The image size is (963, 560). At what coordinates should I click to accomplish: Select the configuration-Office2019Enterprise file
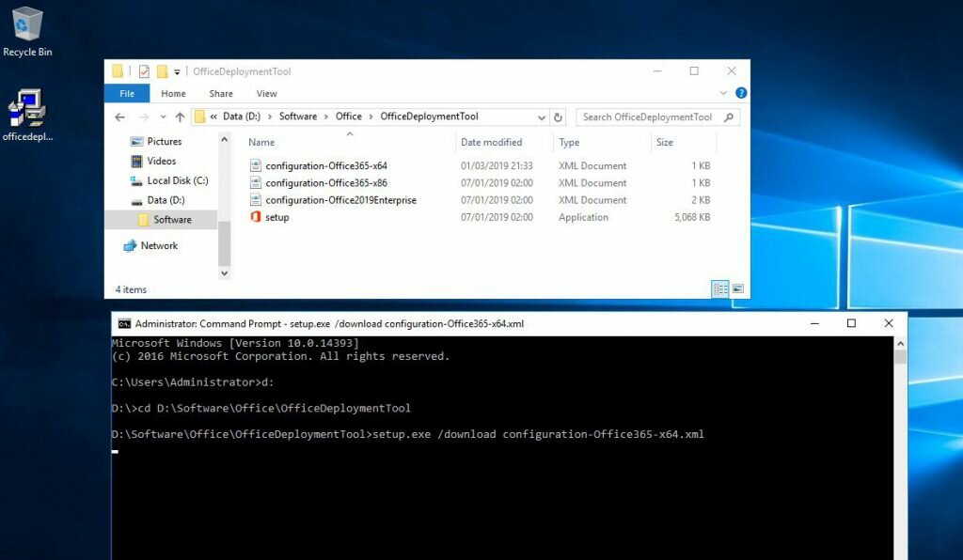click(340, 200)
